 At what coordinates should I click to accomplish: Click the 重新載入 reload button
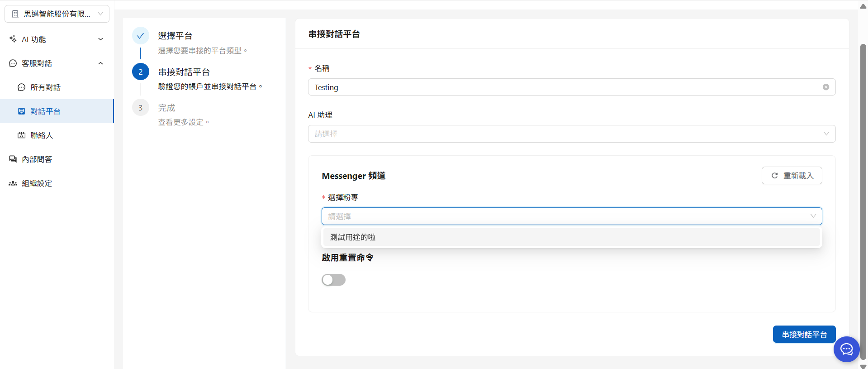(x=792, y=176)
